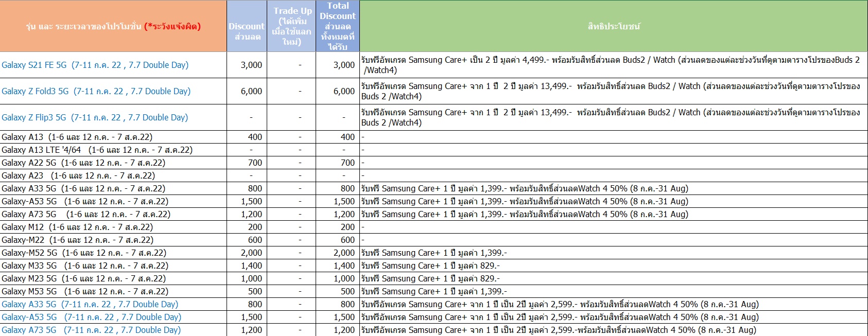Click 2,599.- benefit cell in blue Galaxy A73 row

click(614, 330)
